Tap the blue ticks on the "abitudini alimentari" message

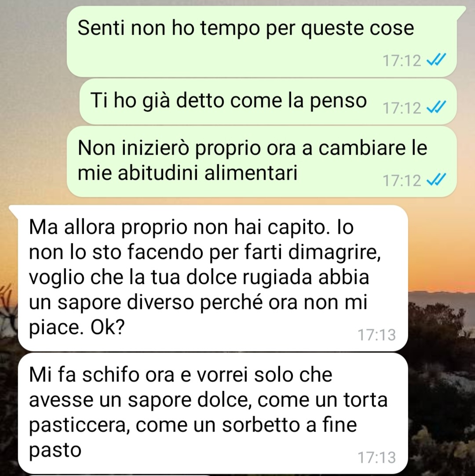(436, 180)
